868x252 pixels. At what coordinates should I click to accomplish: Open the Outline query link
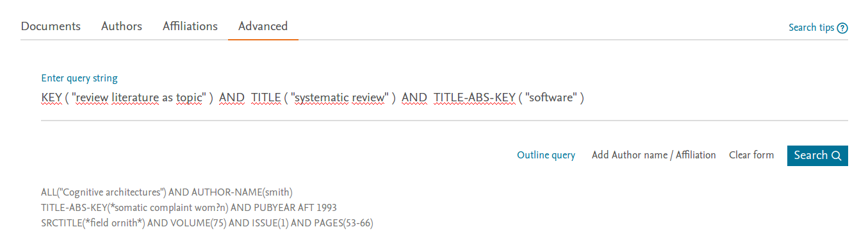546,155
